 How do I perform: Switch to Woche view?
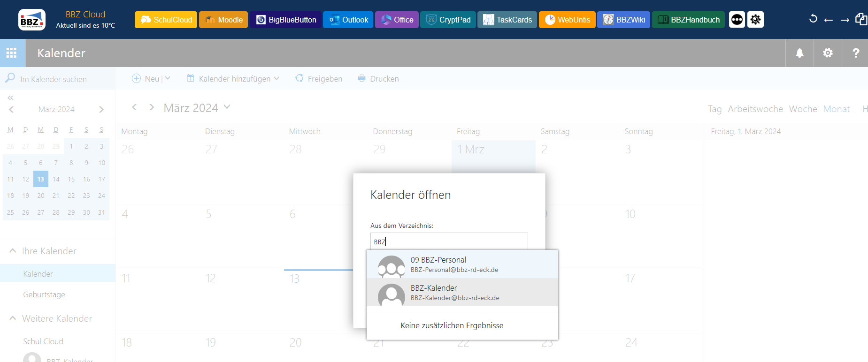(x=803, y=109)
